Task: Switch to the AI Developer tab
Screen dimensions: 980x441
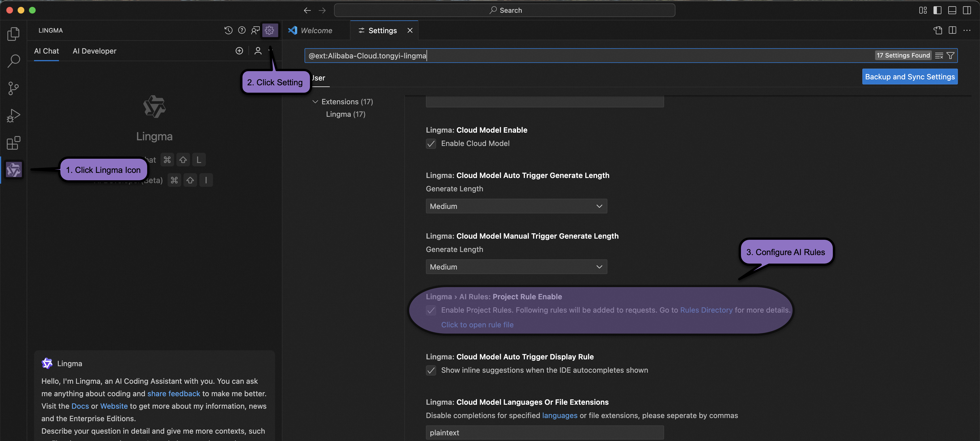Action: click(94, 51)
